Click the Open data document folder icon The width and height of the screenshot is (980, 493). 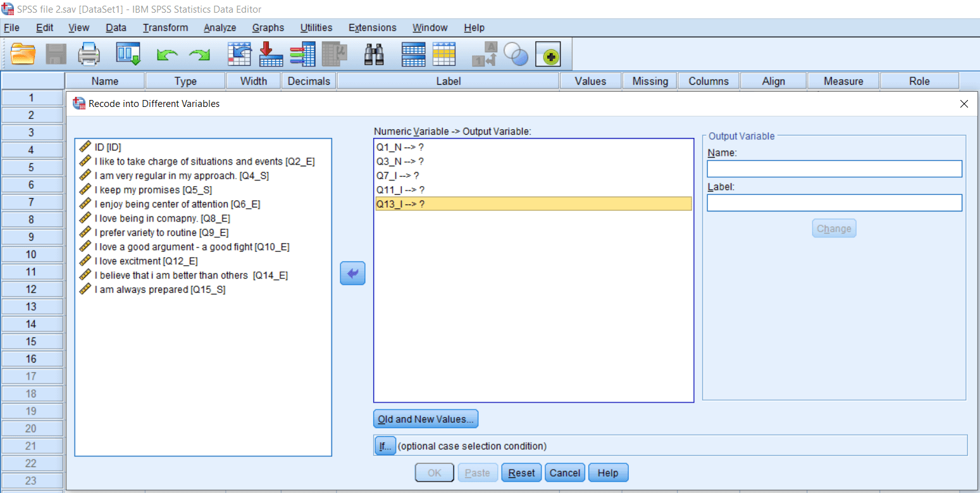click(x=23, y=54)
